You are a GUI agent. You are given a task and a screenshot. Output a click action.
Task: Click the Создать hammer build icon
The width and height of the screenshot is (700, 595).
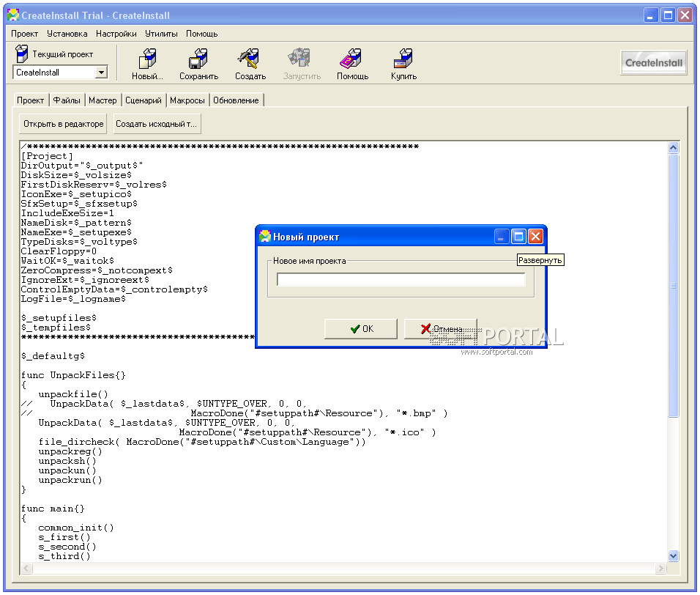(x=250, y=59)
